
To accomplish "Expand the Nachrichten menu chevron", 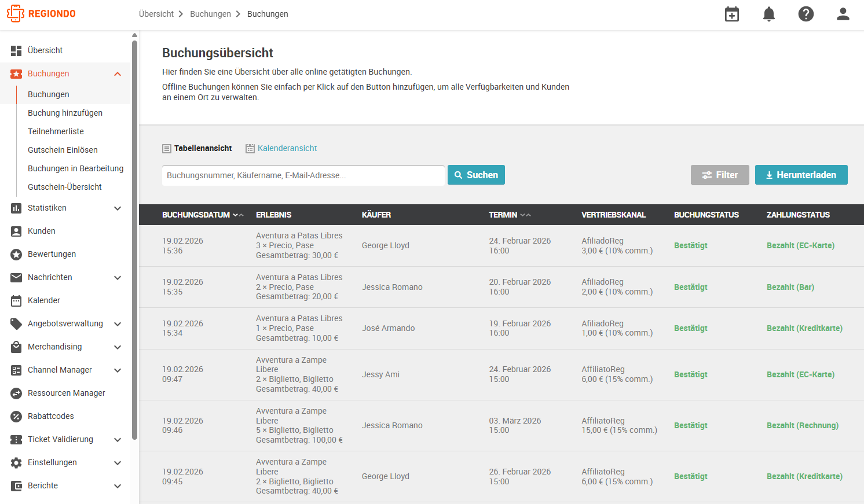I will [x=118, y=277].
